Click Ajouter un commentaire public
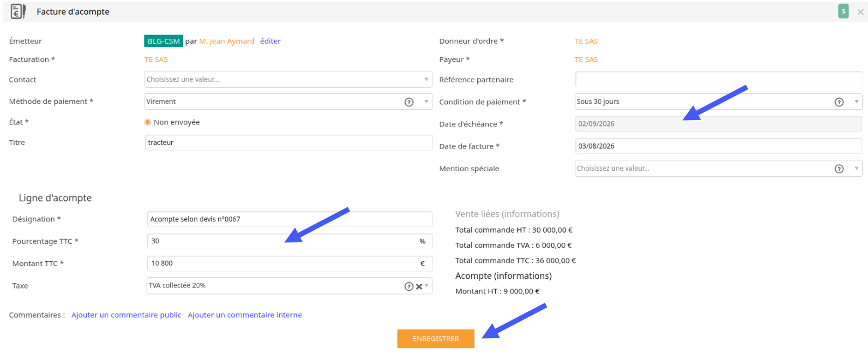The image size is (868, 357). click(x=127, y=315)
